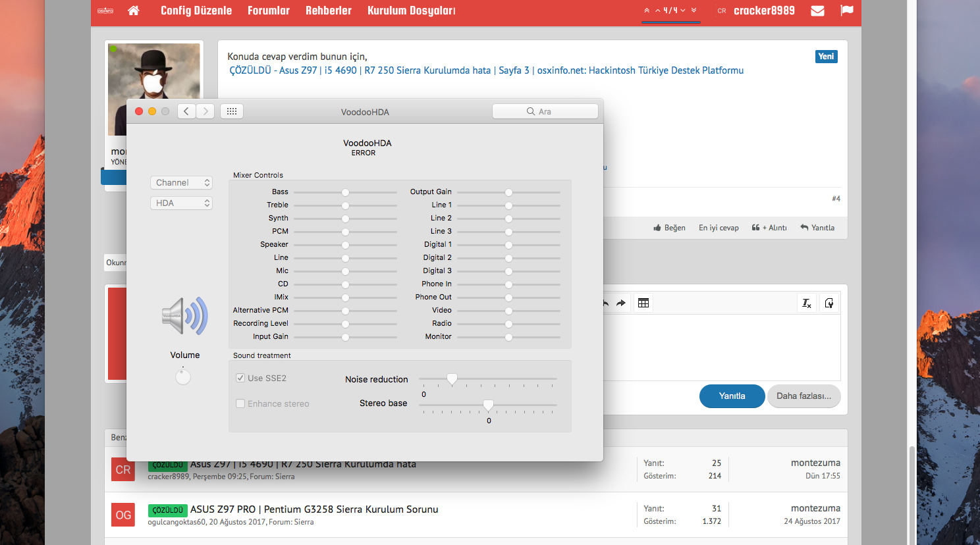
Task: Click the remove formatting icon in the editor
Action: point(806,303)
